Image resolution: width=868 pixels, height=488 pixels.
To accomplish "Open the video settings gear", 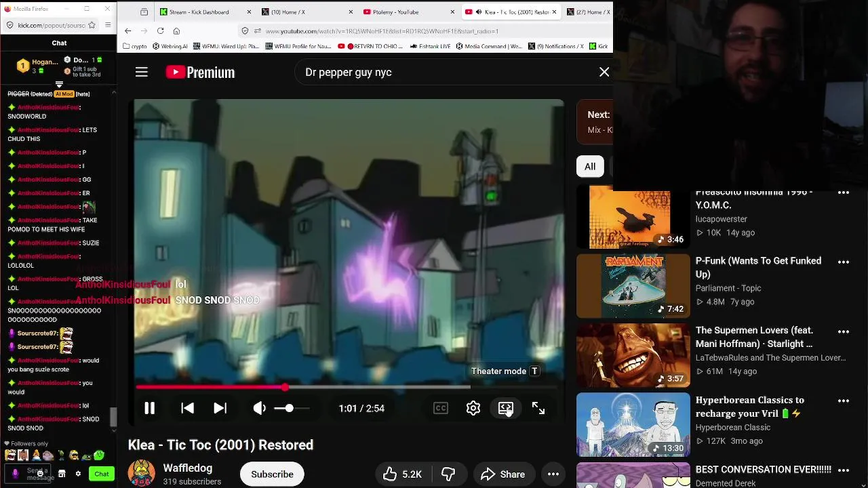I will 473,408.
